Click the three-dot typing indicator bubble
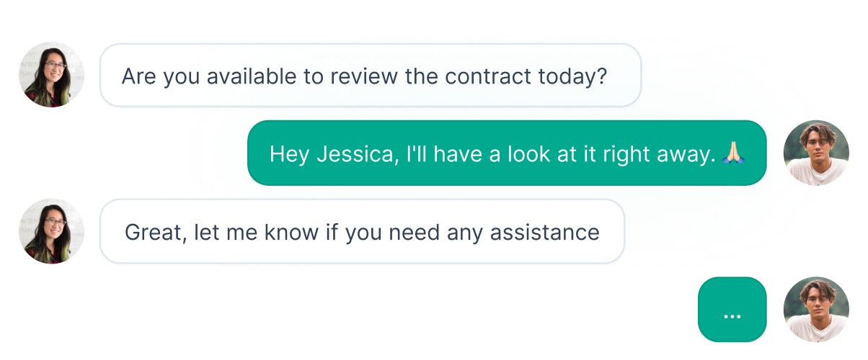The image size is (868, 360). (x=732, y=310)
